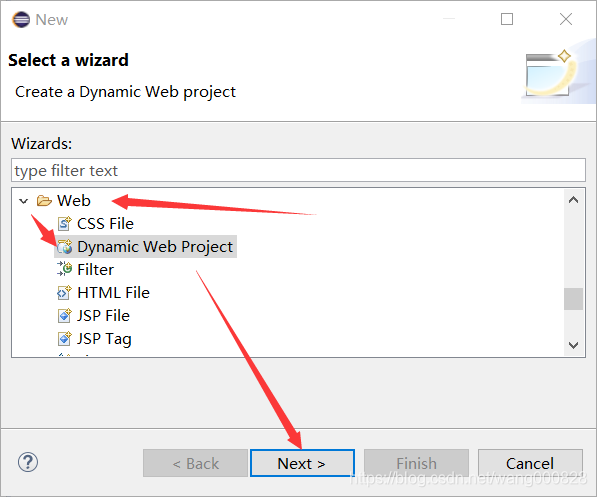Screen dimensions: 597x497
Task: Click into the type filter text field
Action: pyautogui.click(x=298, y=170)
